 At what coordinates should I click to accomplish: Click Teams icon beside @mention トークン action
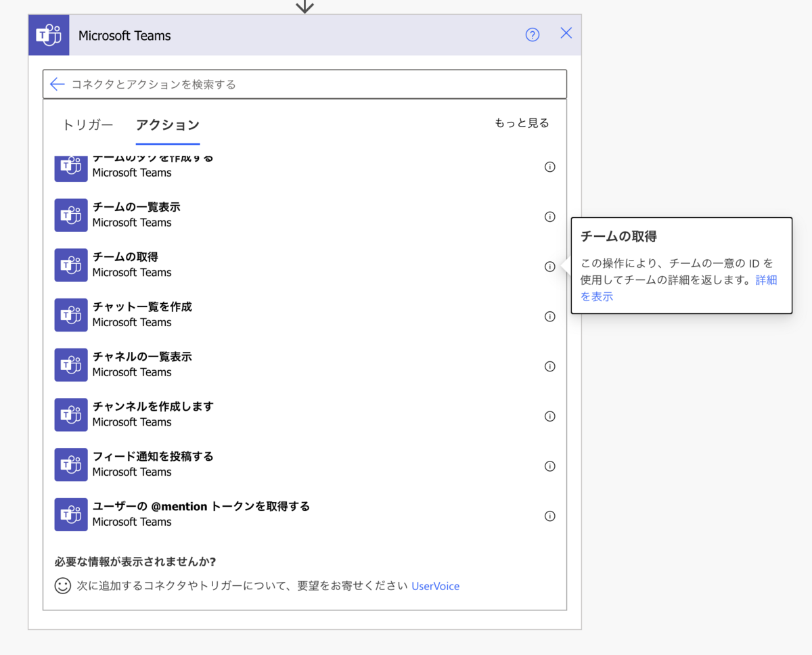pyautogui.click(x=71, y=515)
